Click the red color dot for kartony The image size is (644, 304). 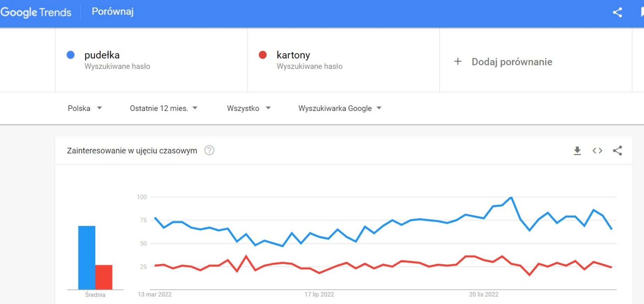pyautogui.click(x=263, y=55)
